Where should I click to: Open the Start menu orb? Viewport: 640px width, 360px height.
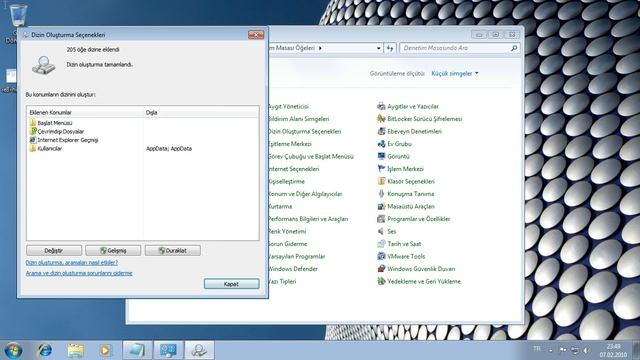13,351
